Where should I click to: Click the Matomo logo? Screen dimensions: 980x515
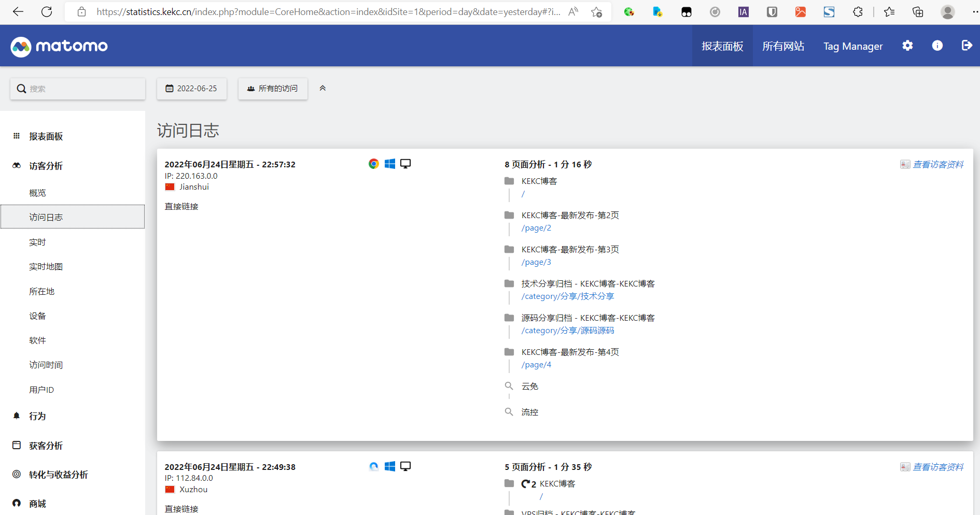click(x=59, y=46)
